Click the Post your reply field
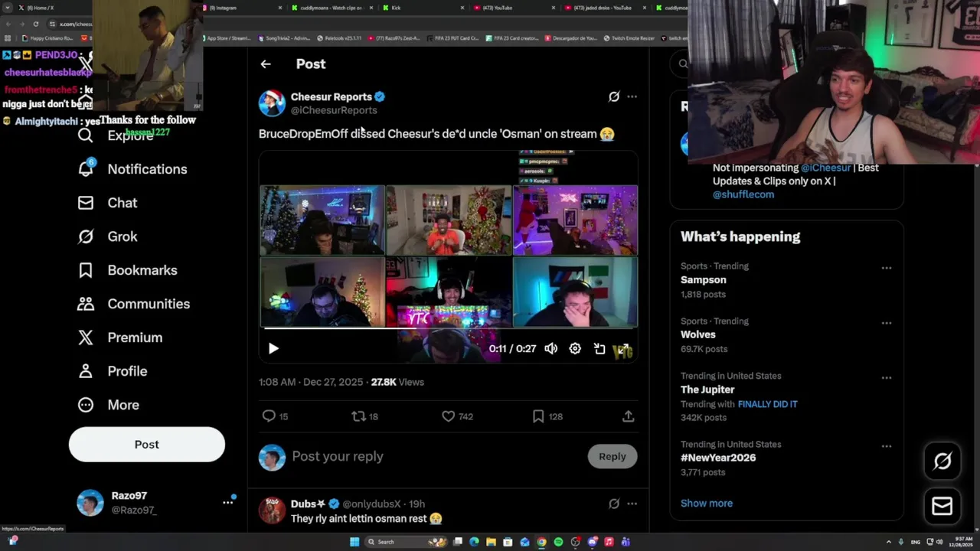Viewport: 980px width, 551px height. coord(436,456)
